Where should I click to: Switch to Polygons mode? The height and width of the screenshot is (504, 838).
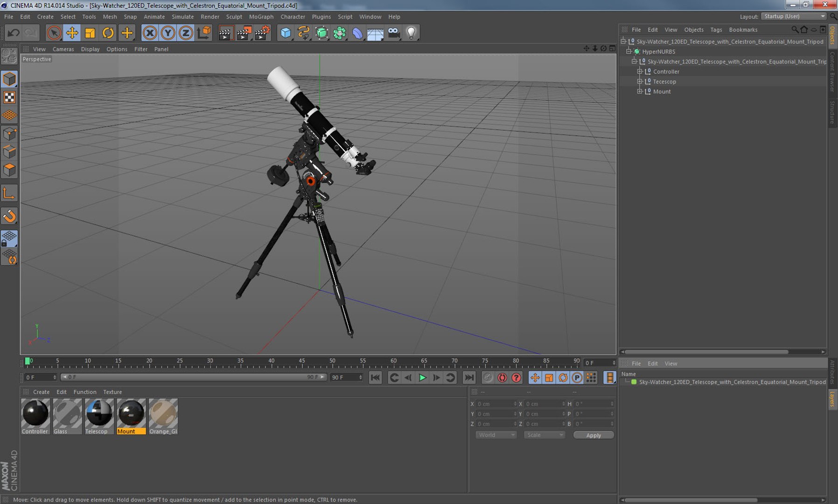(x=9, y=170)
